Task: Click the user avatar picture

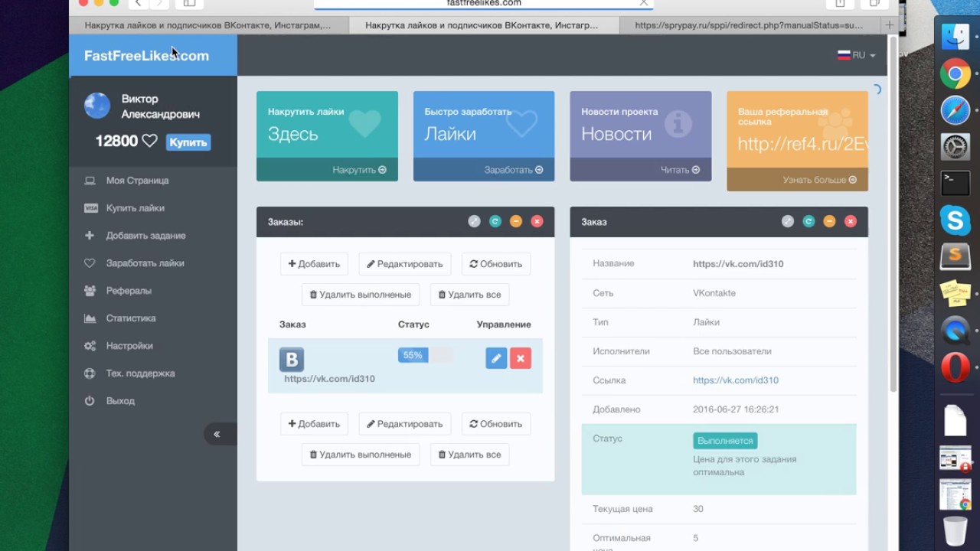Action: click(97, 106)
